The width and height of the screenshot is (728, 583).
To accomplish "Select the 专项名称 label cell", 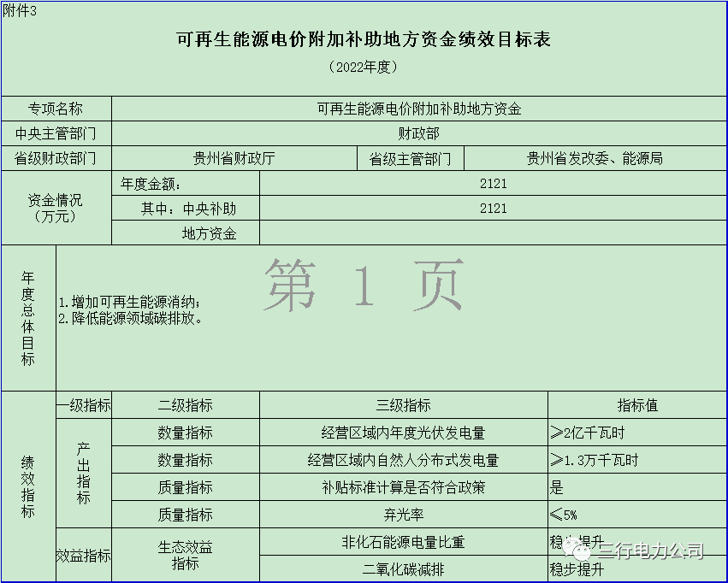I will pyautogui.click(x=56, y=109).
